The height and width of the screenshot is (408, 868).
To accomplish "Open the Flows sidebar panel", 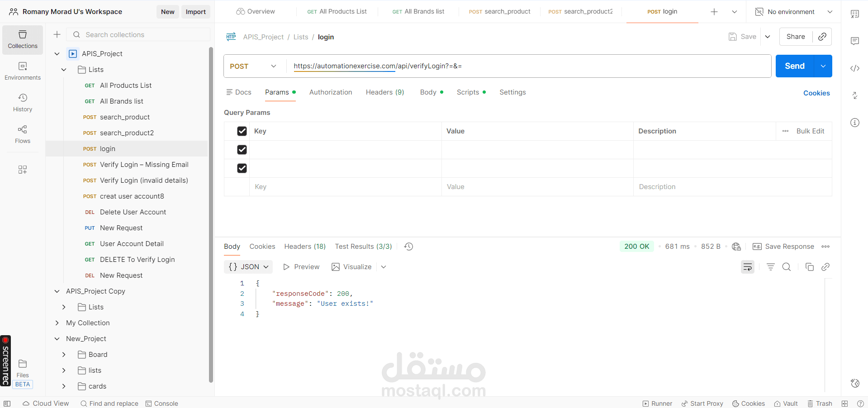I will click(x=23, y=135).
